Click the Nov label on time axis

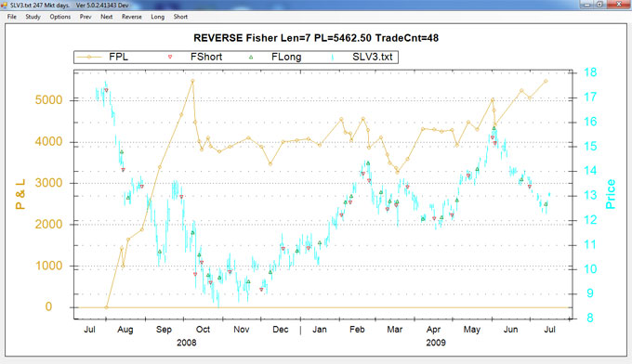(242, 330)
